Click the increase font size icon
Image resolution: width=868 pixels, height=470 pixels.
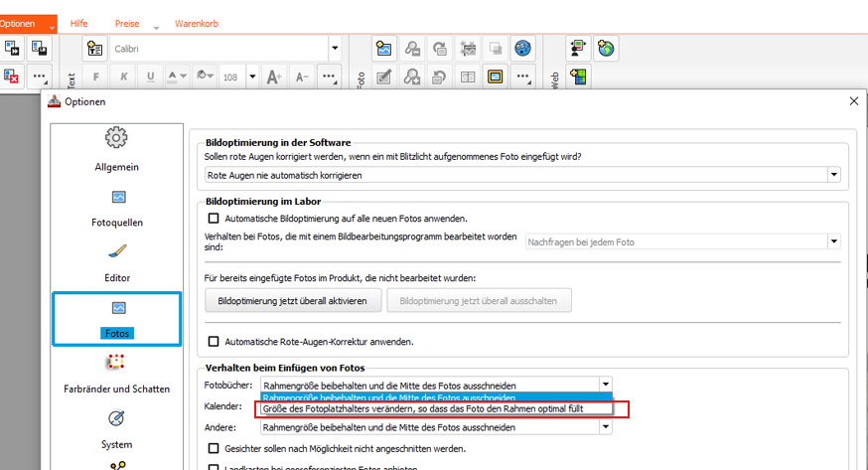tap(275, 77)
